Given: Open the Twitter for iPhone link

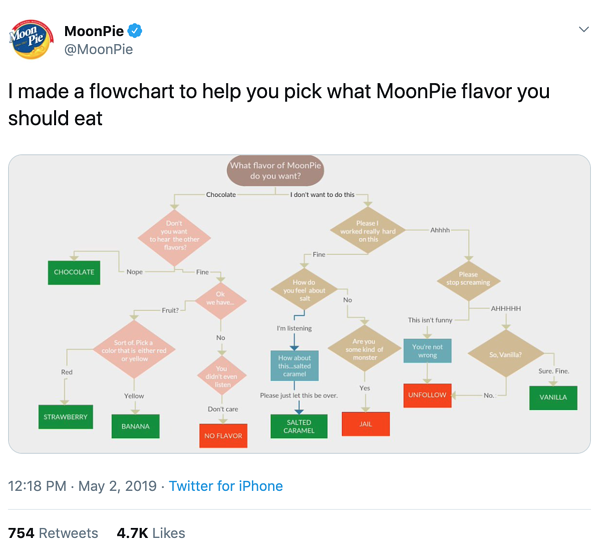Looking at the screenshot, I should pos(226,486).
